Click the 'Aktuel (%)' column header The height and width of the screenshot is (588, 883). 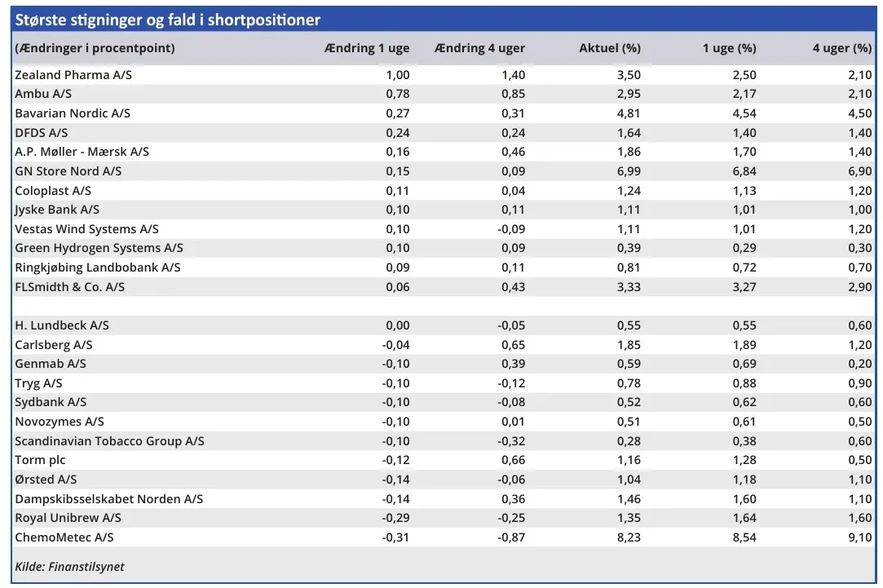coord(610,48)
